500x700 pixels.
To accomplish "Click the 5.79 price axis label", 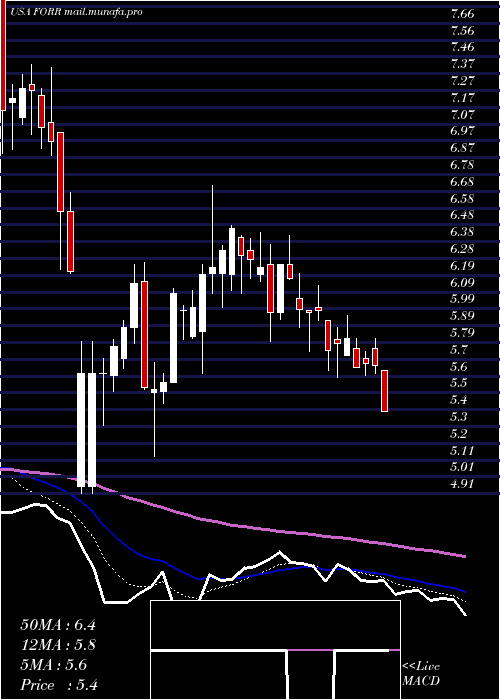I will point(462,333).
